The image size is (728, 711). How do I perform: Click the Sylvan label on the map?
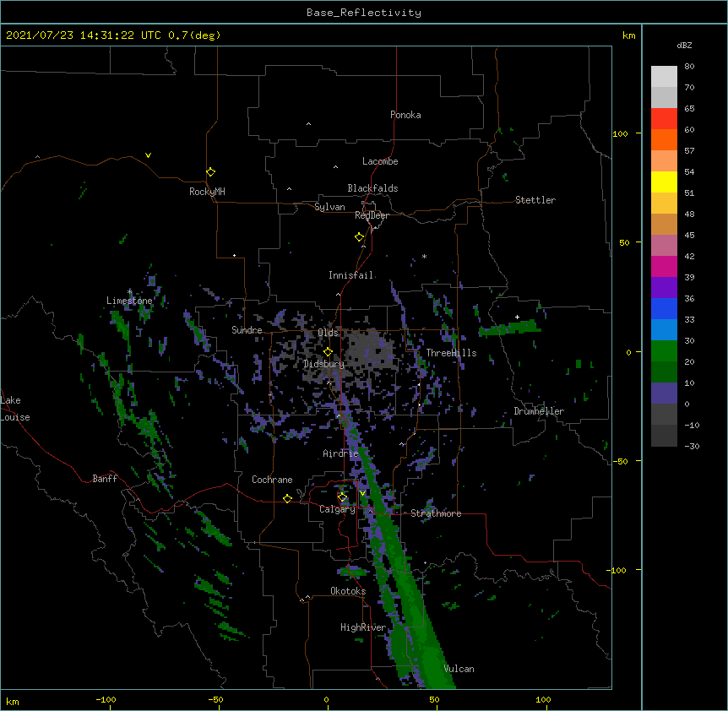pyautogui.click(x=329, y=207)
